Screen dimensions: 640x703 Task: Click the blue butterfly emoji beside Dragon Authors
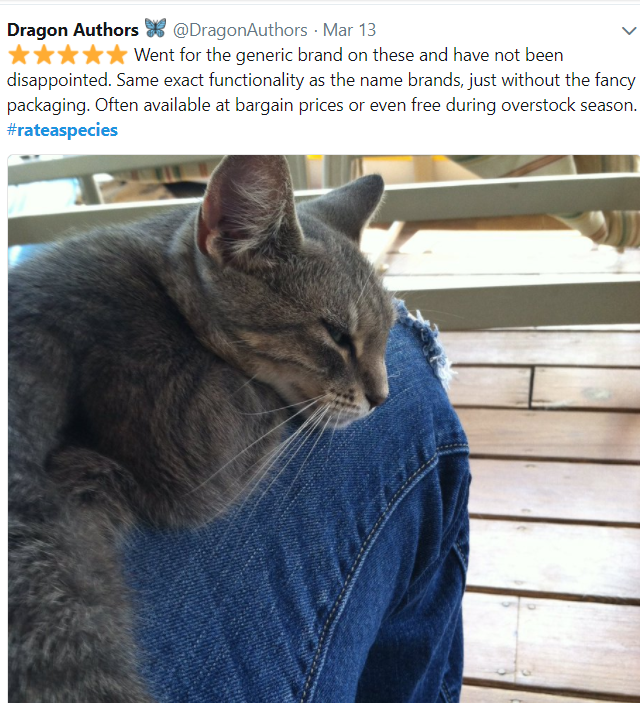(x=155, y=28)
